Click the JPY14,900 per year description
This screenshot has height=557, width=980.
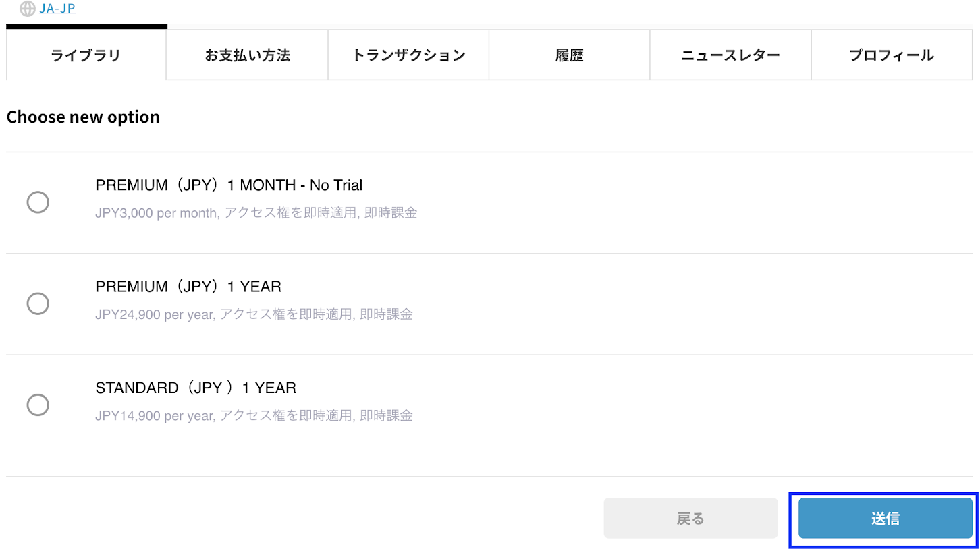click(254, 415)
